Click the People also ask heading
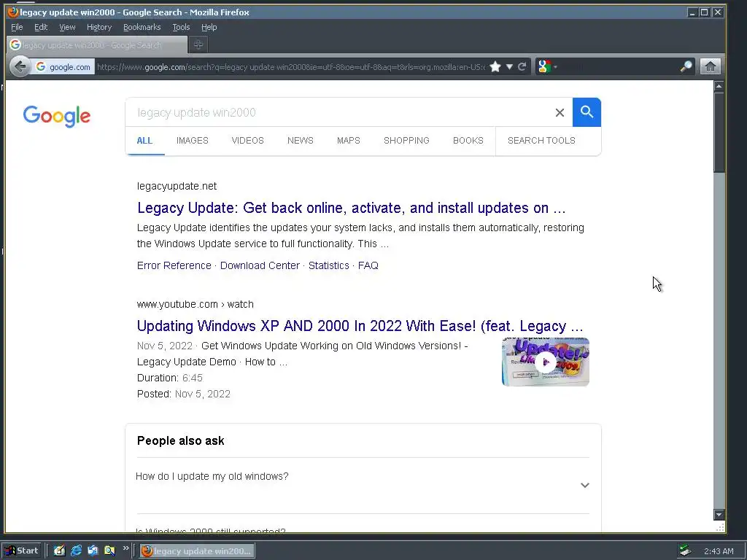747x560 pixels. [x=181, y=441]
